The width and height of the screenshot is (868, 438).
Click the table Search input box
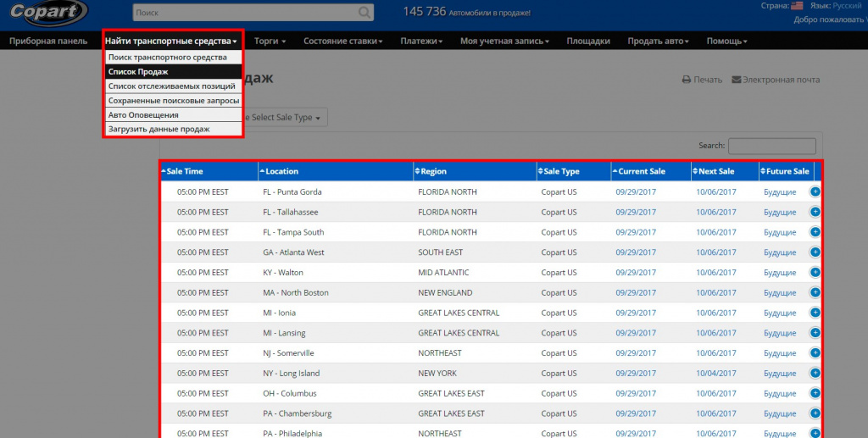pyautogui.click(x=771, y=146)
